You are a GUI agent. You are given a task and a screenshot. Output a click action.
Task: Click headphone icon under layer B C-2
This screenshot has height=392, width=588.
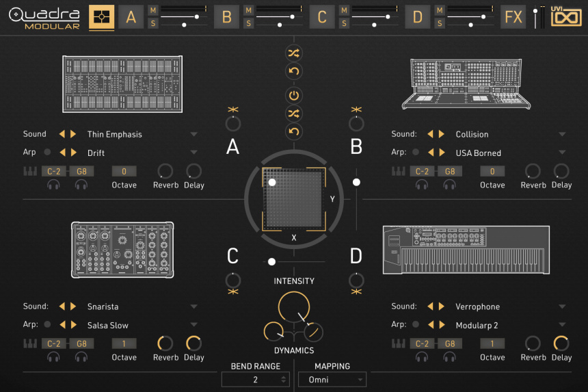421,185
